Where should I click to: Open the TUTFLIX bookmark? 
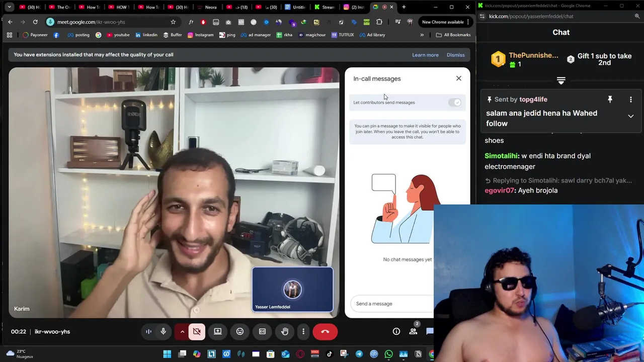point(343,35)
